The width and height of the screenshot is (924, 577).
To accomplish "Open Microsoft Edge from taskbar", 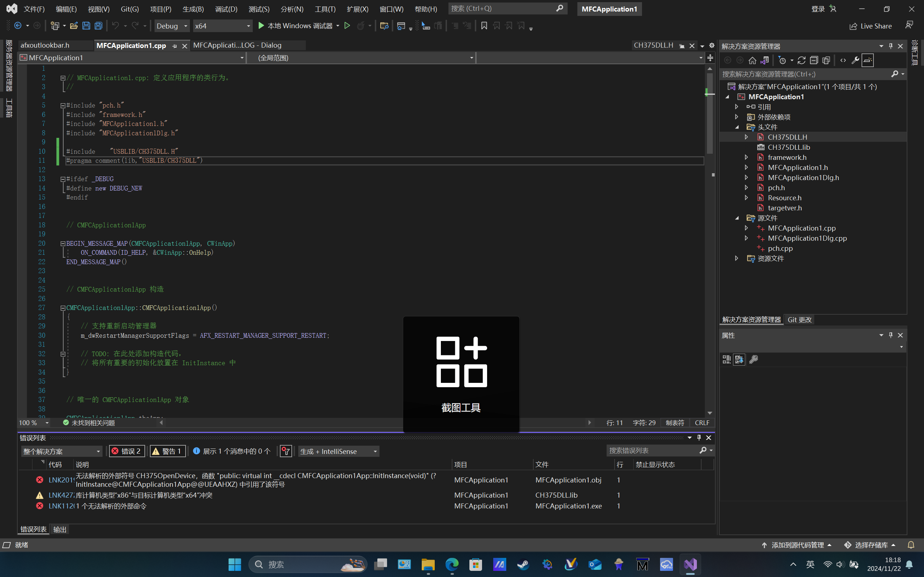I will tap(452, 564).
